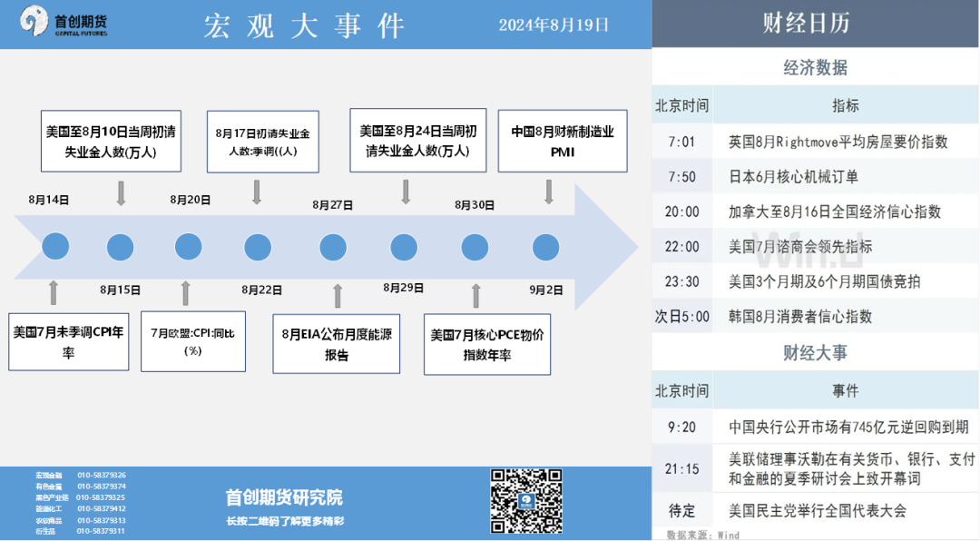This screenshot has width=980, height=541.
Task: Click the 20:00 time cell
Action: click(x=681, y=212)
